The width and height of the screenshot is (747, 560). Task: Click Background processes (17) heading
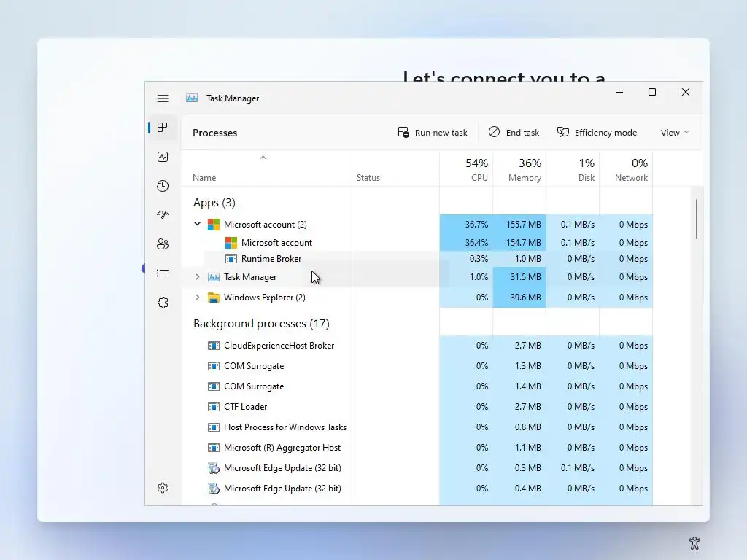(x=262, y=324)
